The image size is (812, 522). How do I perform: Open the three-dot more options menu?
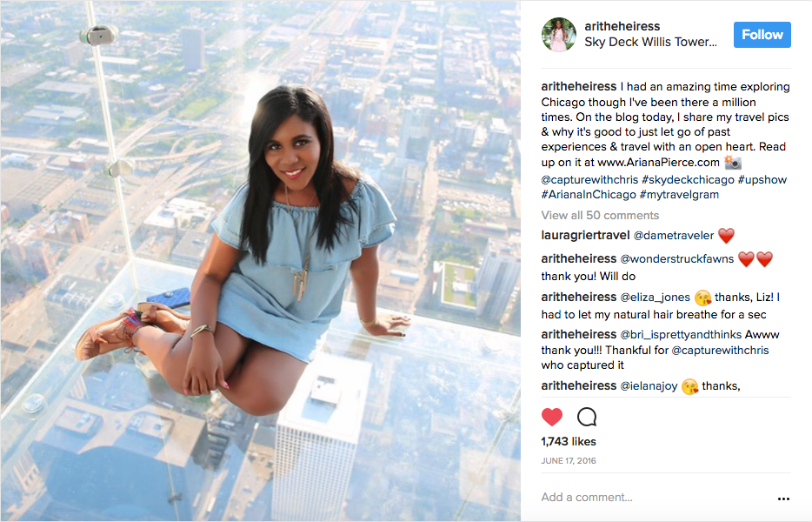coord(783,499)
